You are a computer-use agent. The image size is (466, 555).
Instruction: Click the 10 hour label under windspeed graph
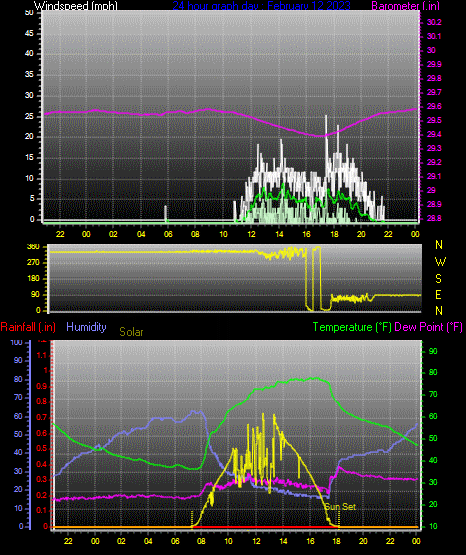point(223,234)
